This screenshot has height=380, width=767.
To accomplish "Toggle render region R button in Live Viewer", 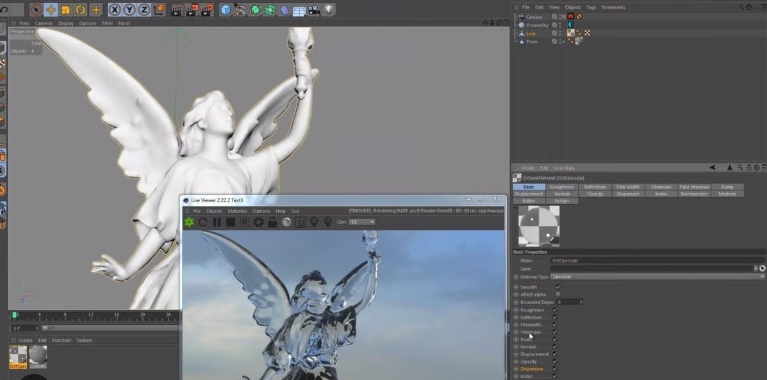I will coord(245,223).
